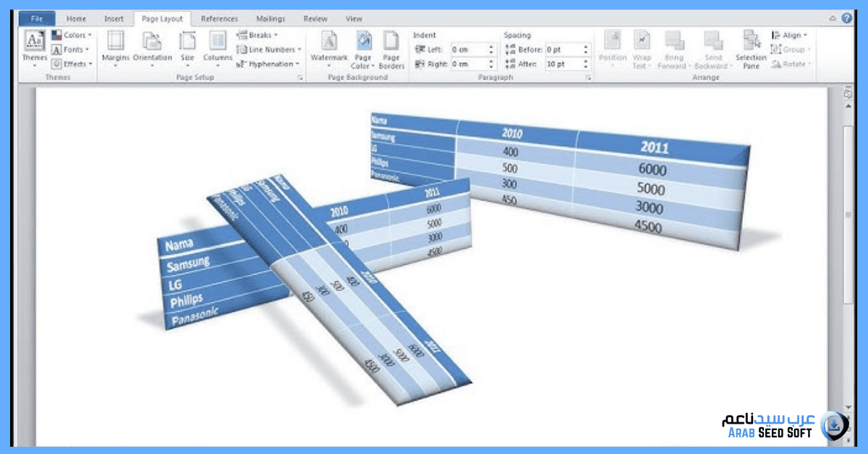Open Paragraph dialog launcher
The width and height of the screenshot is (868, 454).
588,77
